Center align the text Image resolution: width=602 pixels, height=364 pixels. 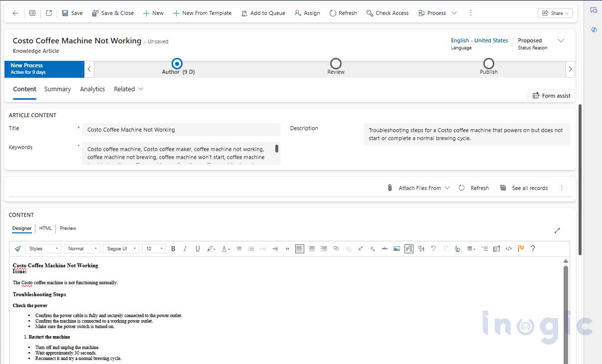pos(312,248)
